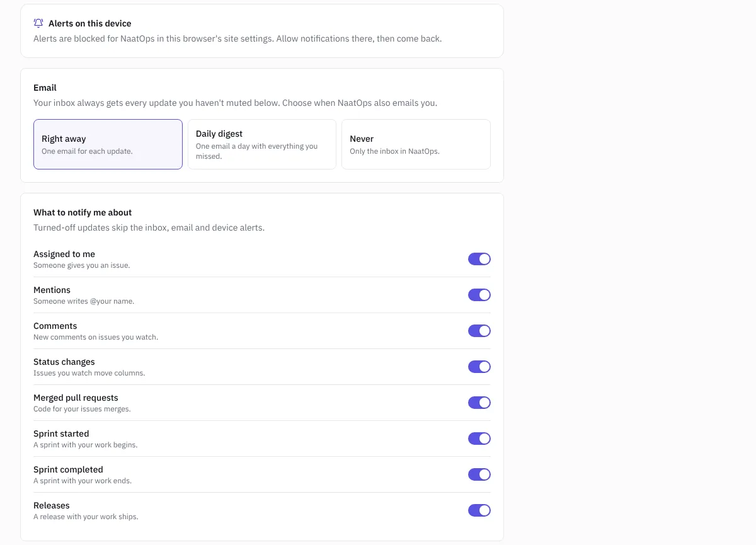Disable the Comments notification switch

tap(479, 331)
